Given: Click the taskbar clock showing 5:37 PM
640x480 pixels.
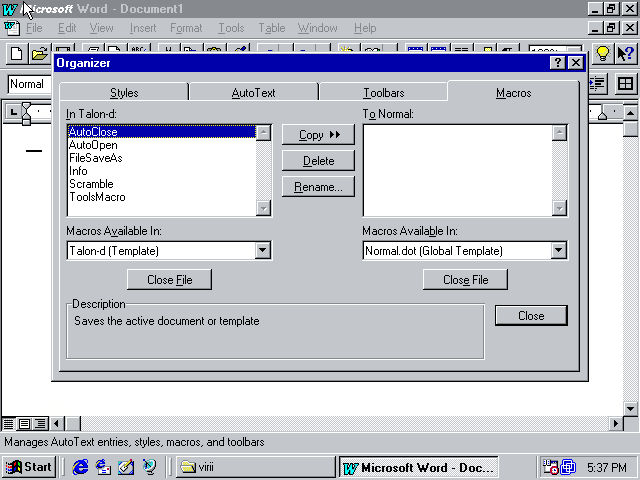Looking at the screenshot, I should coord(607,467).
